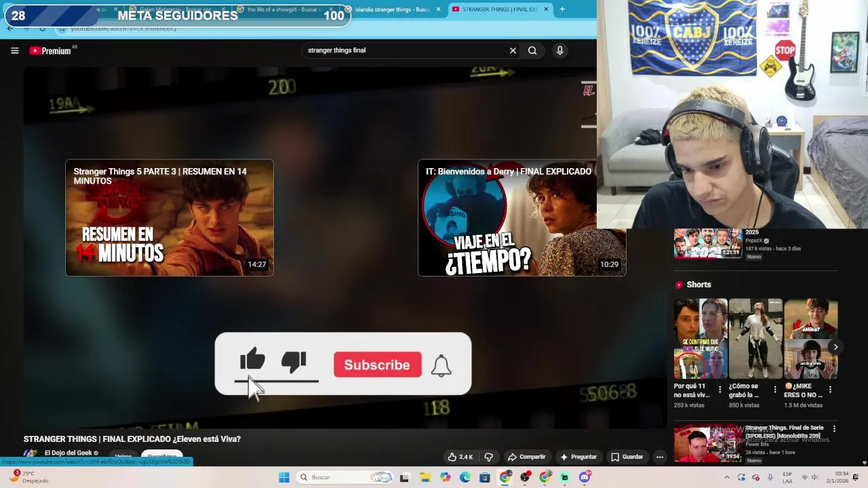
Task: Open Microsoft Store from the taskbar
Action: (485, 477)
